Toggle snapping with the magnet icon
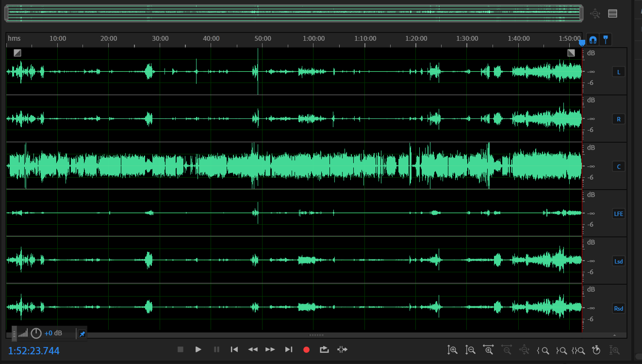The height and width of the screenshot is (364, 642). (x=593, y=40)
